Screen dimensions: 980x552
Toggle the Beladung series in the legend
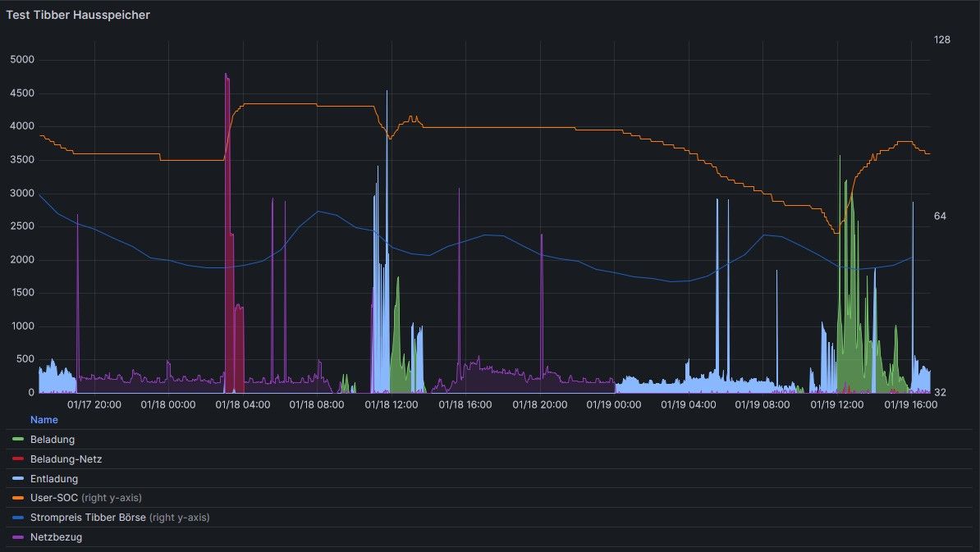(53, 440)
